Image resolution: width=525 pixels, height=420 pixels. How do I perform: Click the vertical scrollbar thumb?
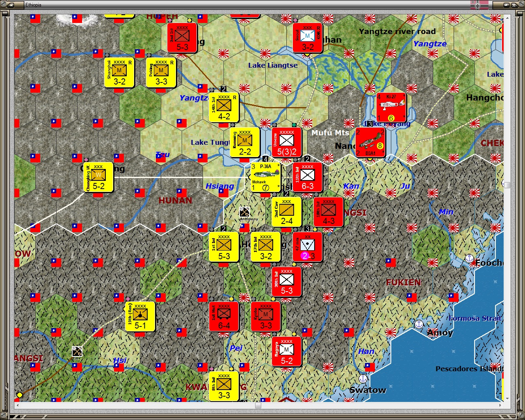click(507, 185)
